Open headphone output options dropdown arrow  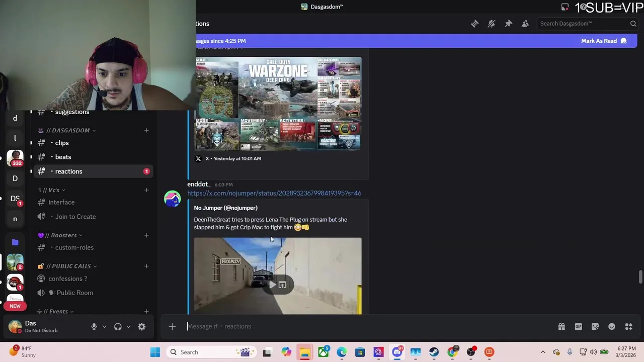(x=128, y=327)
